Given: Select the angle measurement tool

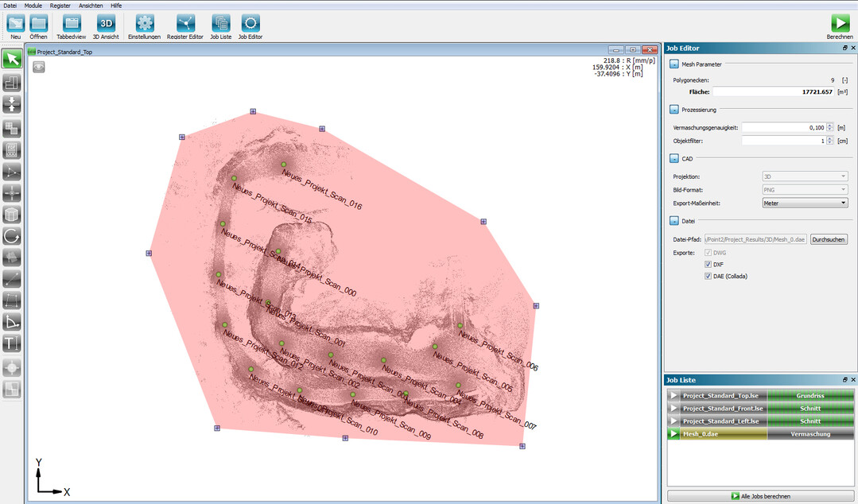Looking at the screenshot, I should point(12,322).
